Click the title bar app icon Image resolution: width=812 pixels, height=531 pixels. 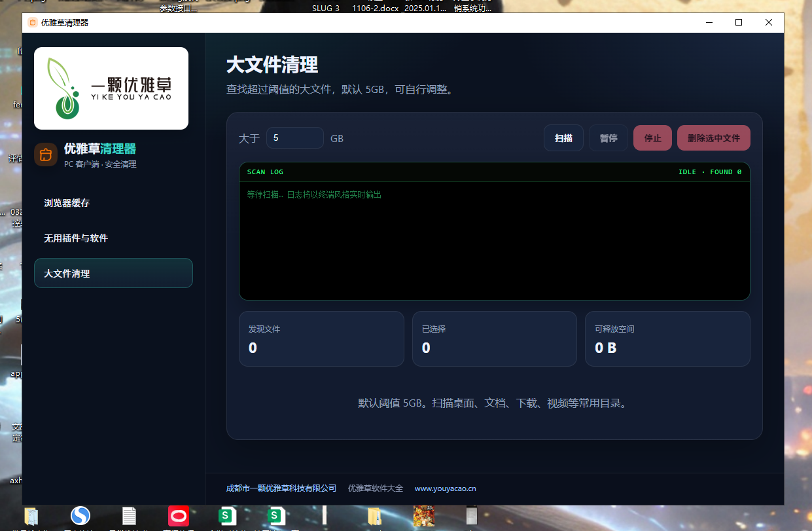pos(33,22)
